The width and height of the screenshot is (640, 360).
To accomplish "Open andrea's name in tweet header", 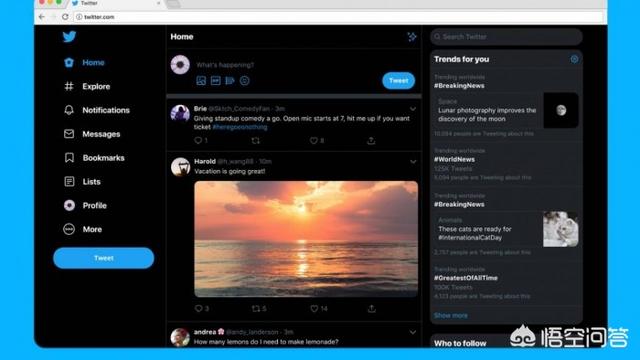I will tap(205, 332).
